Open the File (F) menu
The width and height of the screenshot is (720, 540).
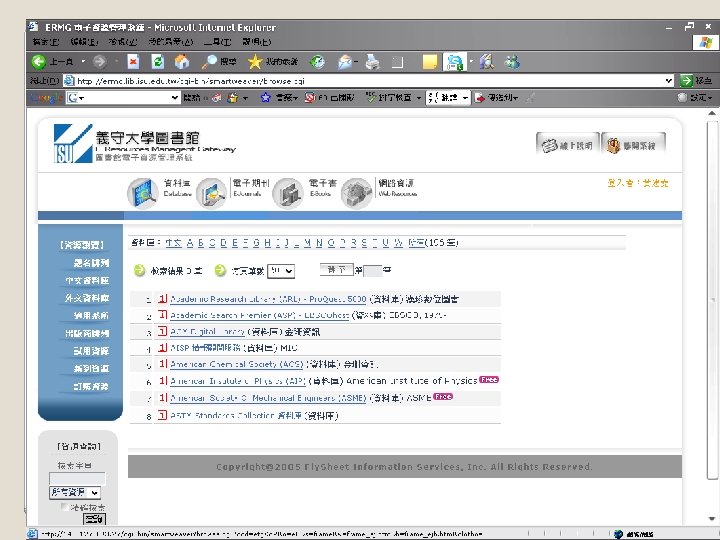point(46,42)
